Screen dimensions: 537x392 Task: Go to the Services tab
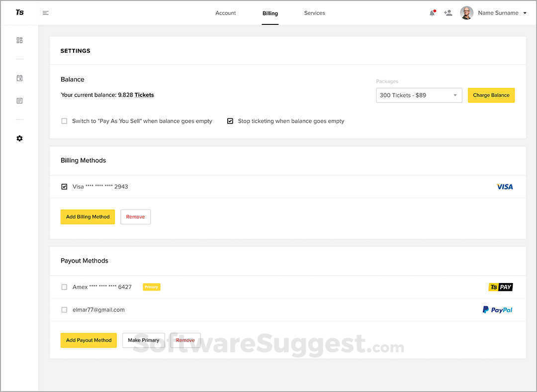[x=314, y=13]
